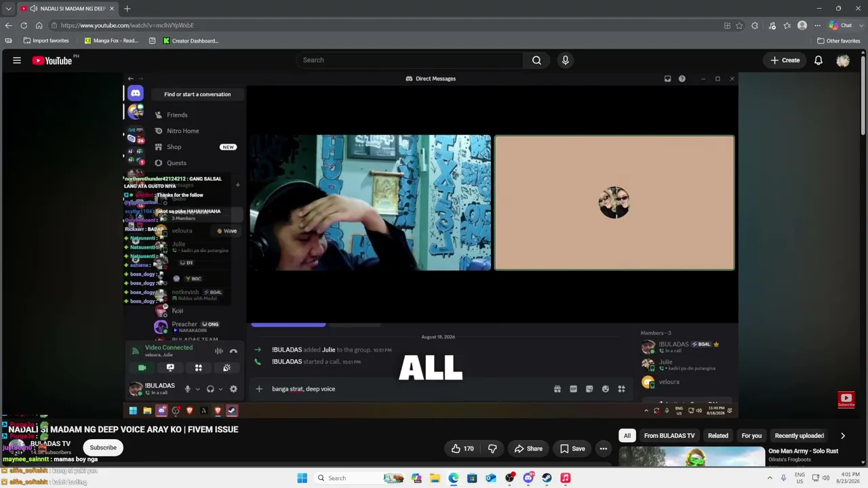Open the Windows Start menu
This screenshot has height=488, width=868.
(302, 478)
